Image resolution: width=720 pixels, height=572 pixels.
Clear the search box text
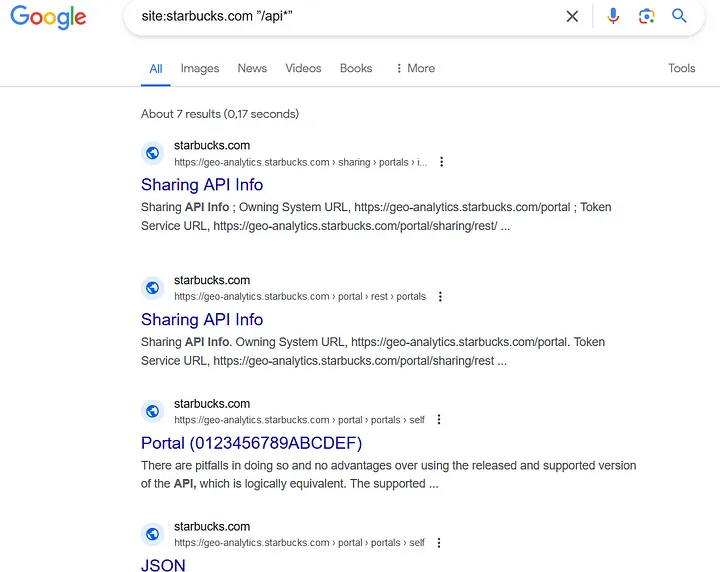tap(572, 16)
